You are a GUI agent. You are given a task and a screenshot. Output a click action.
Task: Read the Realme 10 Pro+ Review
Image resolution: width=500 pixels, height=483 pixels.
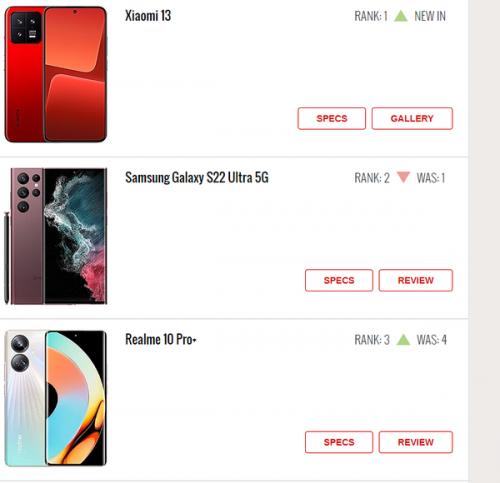click(x=416, y=442)
